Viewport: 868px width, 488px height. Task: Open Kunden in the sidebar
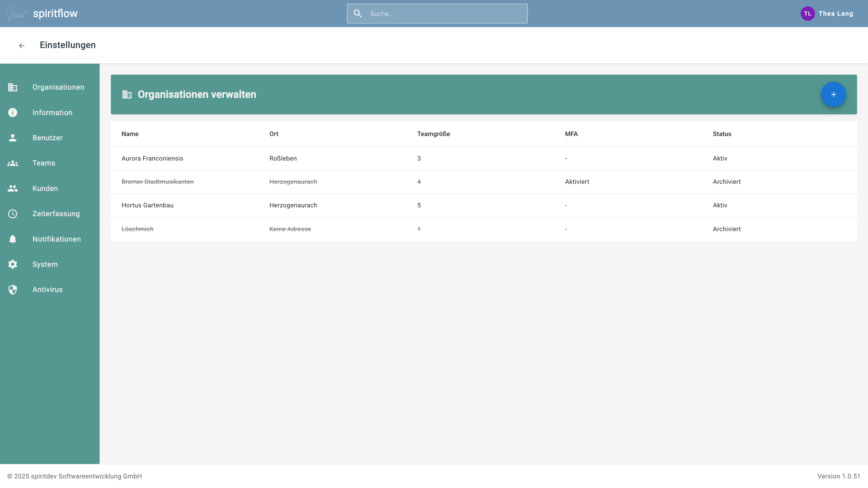coord(50,188)
